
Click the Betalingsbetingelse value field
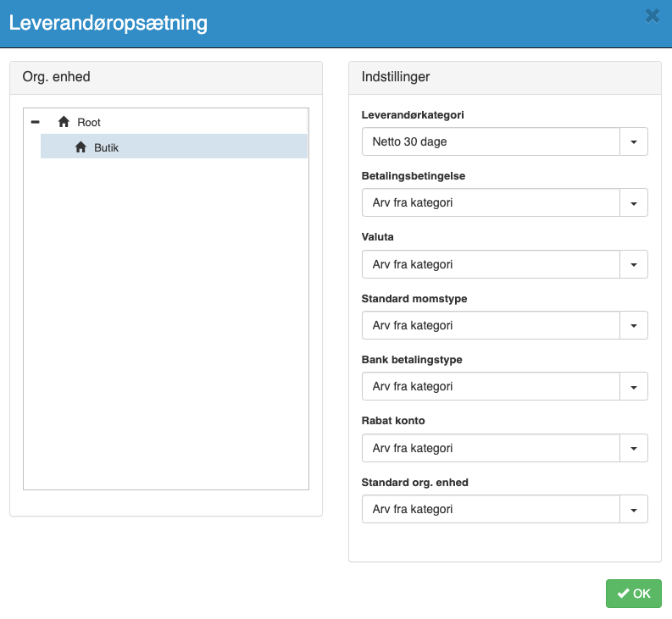492,202
